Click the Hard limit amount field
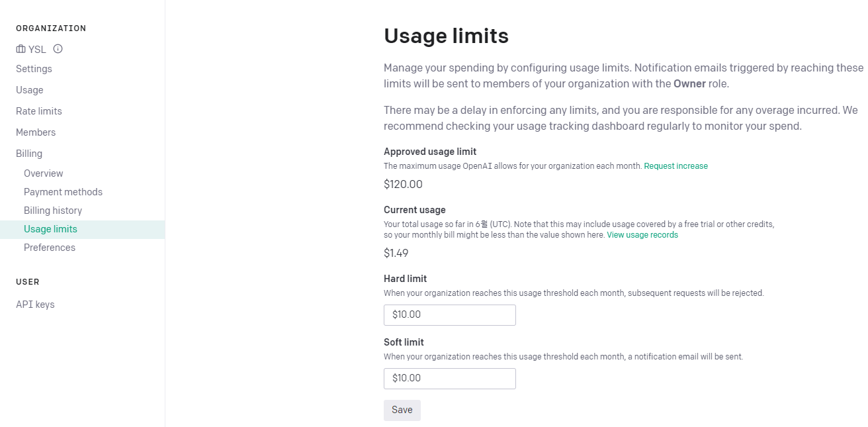The image size is (868, 427). click(450, 315)
